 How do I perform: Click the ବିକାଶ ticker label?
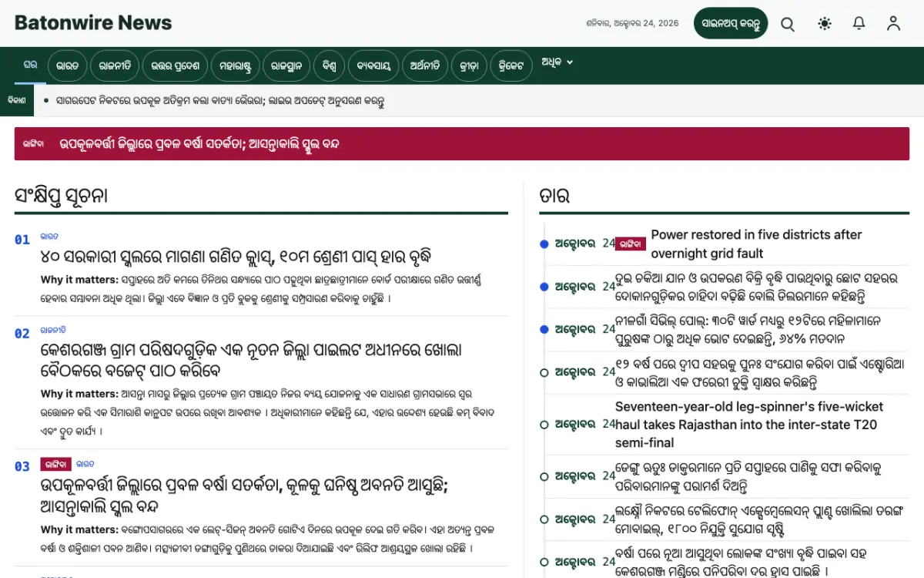click(x=17, y=100)
